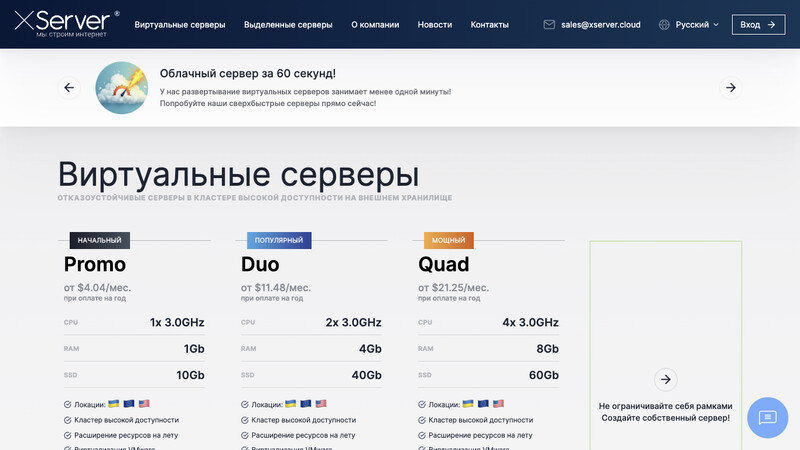Click Ukraine flag in Quad locations

click(x=468, y=404)
